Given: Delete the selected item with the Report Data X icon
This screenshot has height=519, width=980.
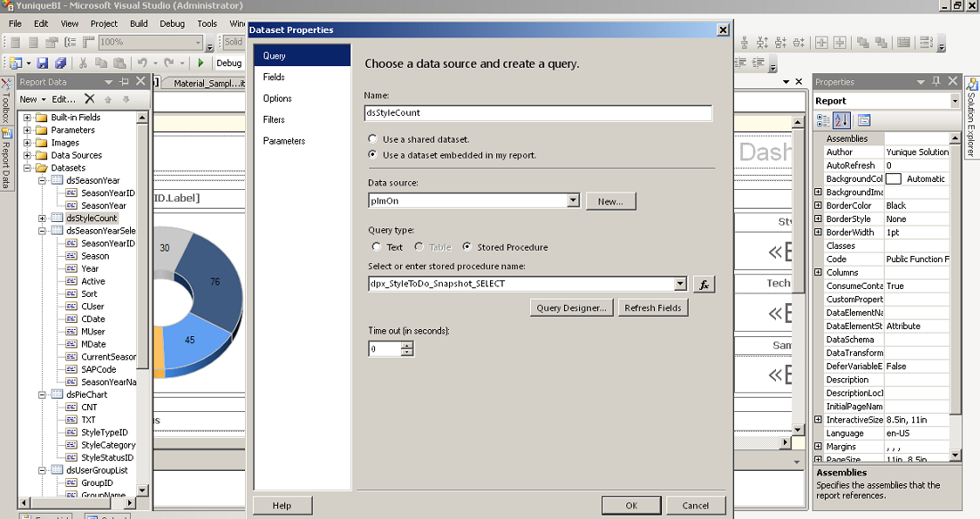Looking at the screenshot, I should [89, 99].
